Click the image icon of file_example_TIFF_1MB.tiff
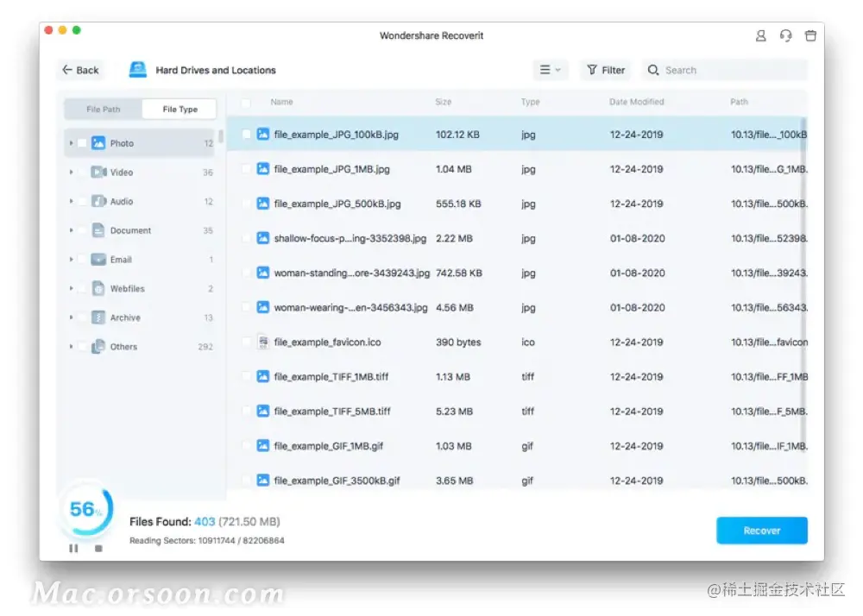 (263, 377)
